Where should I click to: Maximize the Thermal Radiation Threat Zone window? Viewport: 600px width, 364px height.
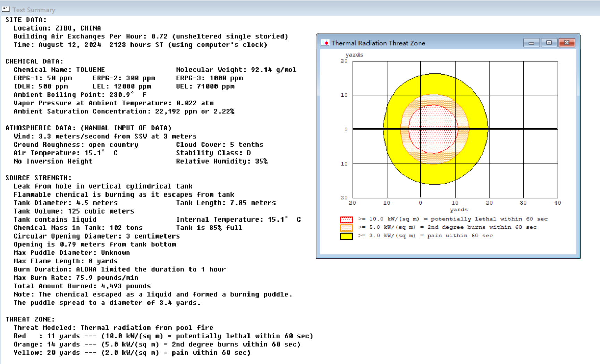pos(549,43)
